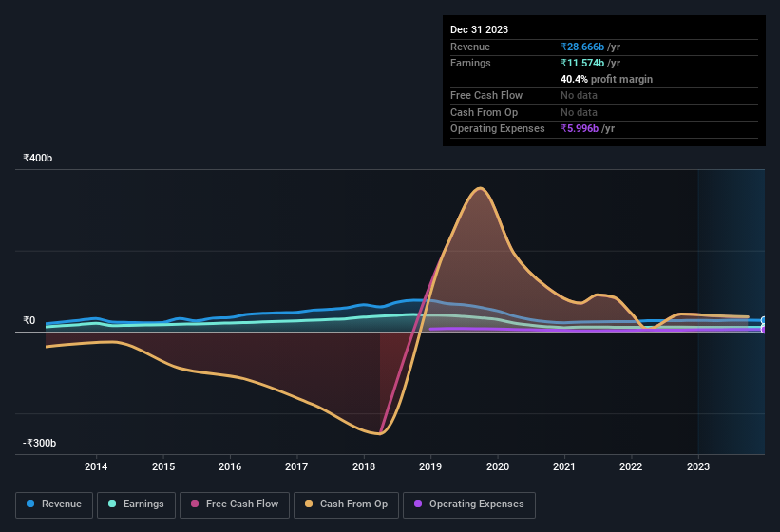Toggle Cash From Op legend button
The width and height of the screenshot is (780, 532).
pos(344,504)
